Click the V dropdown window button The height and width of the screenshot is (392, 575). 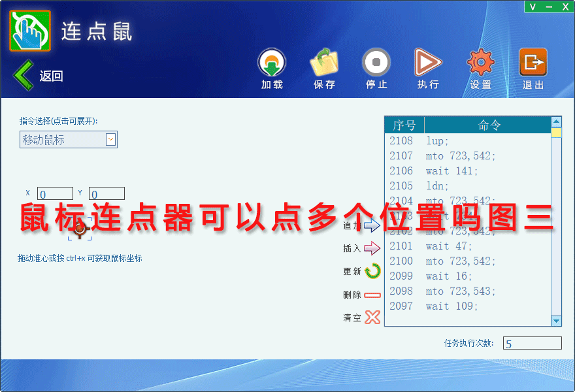(x=533, y=7)
